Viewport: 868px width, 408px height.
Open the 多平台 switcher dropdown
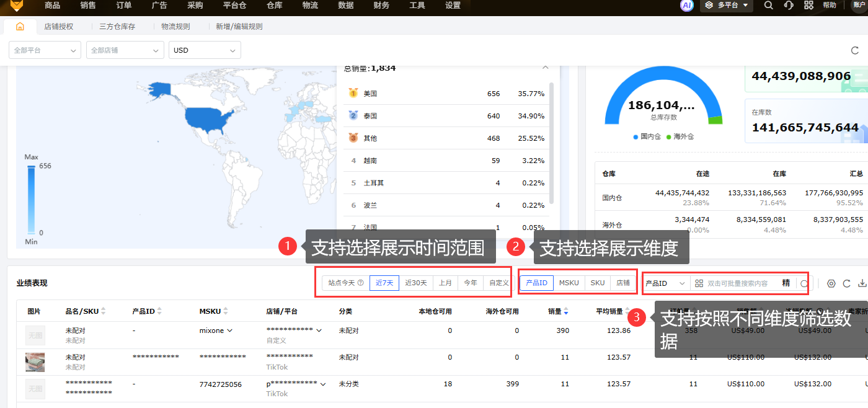[727, 6]
